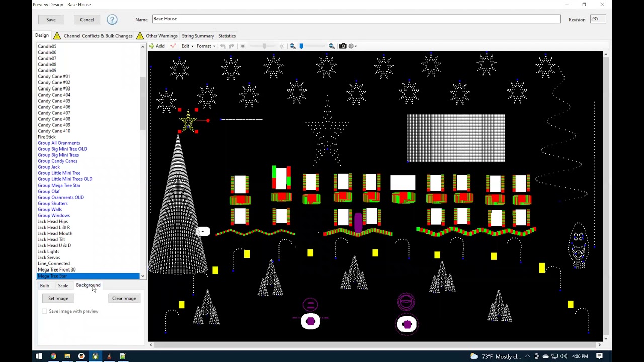Switch to the Bulb tab
This screenshot has height=362, width=644.
click(x=45, y=286)
